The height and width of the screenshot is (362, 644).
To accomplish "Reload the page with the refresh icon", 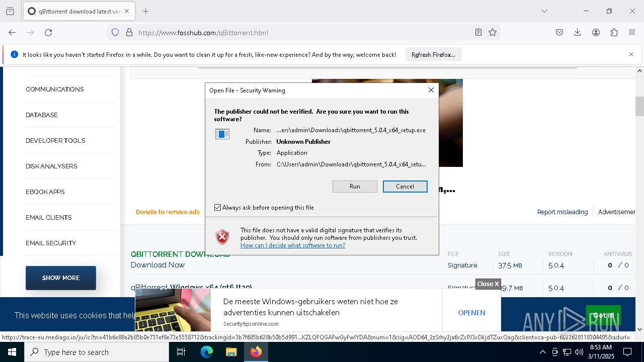I will click(48, 33).
